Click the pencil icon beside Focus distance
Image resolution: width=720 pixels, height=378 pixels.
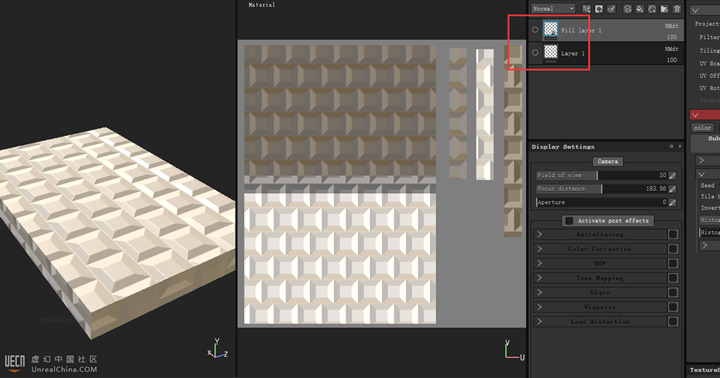click(x=672, y=189)
